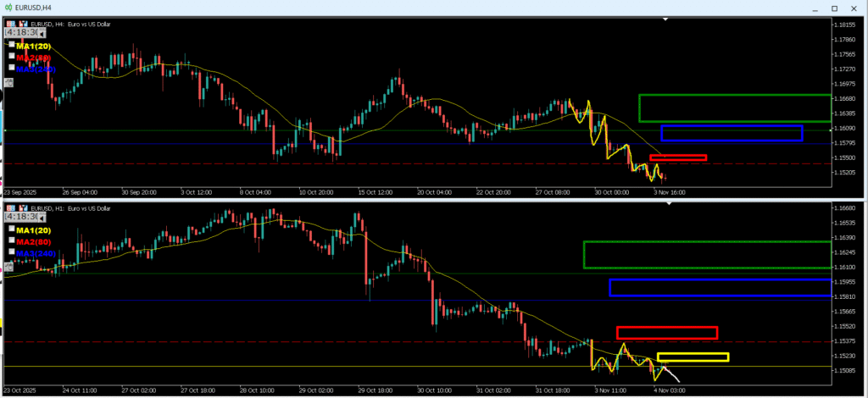
Task: Select the blue rectangle zone in H1 chart
Action: click(720, 279)
